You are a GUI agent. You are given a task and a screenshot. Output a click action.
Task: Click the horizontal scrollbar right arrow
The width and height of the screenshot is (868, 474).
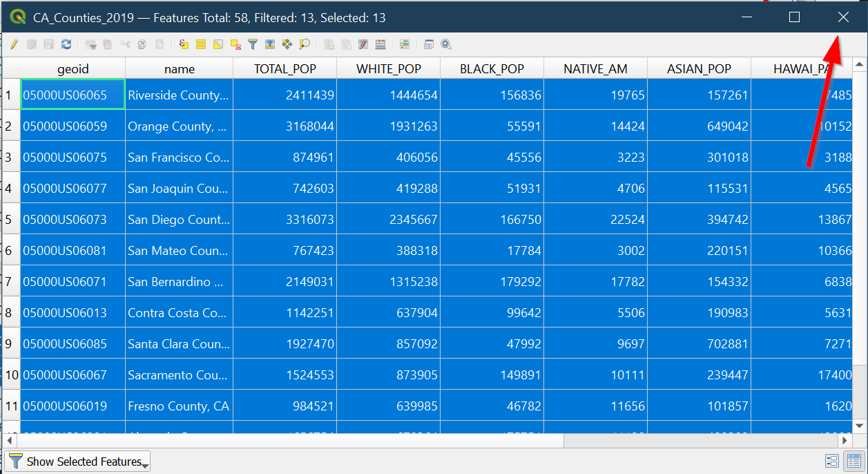(x=844, y=440)
